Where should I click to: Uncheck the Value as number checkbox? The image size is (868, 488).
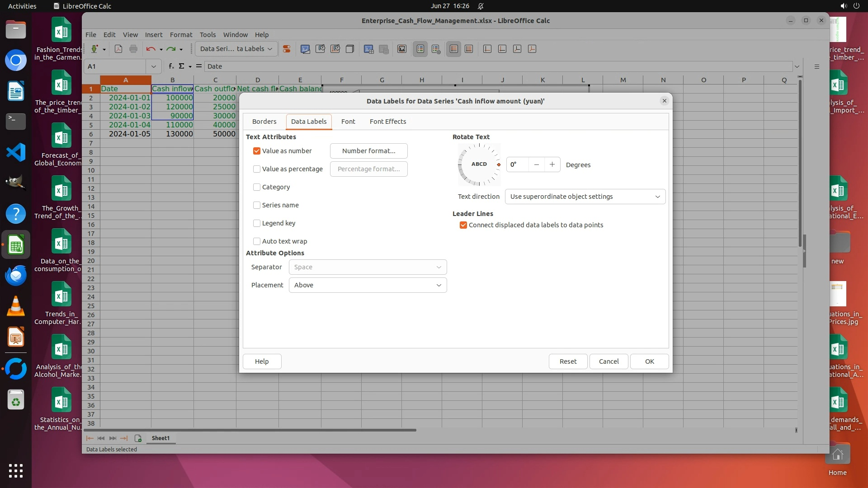pyautogui.click(x=257, y=151)
